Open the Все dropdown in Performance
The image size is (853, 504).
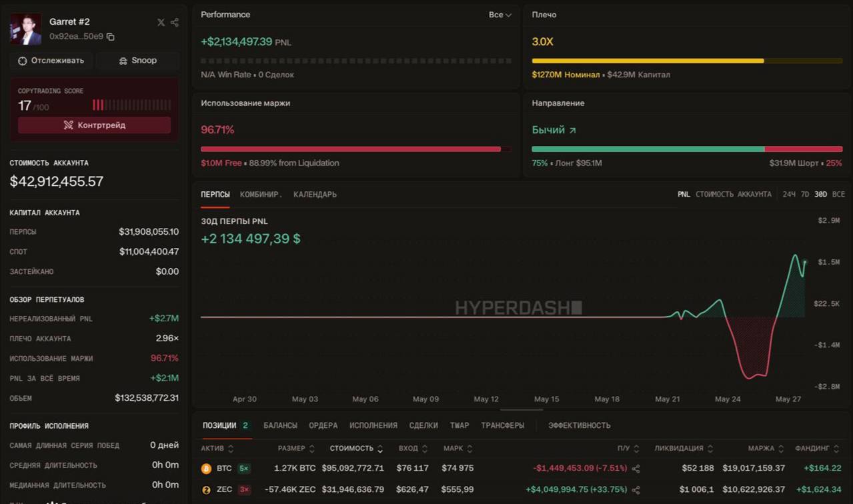click(500, 15)
